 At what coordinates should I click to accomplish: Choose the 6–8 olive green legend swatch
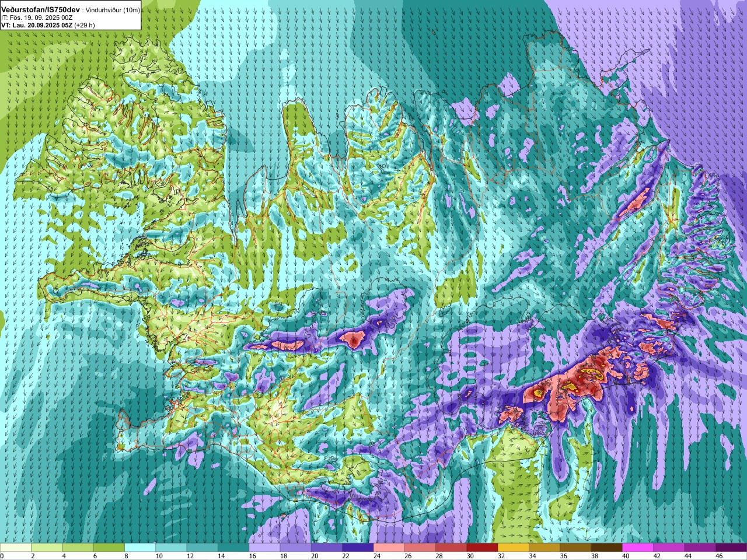tap(109, 548)
